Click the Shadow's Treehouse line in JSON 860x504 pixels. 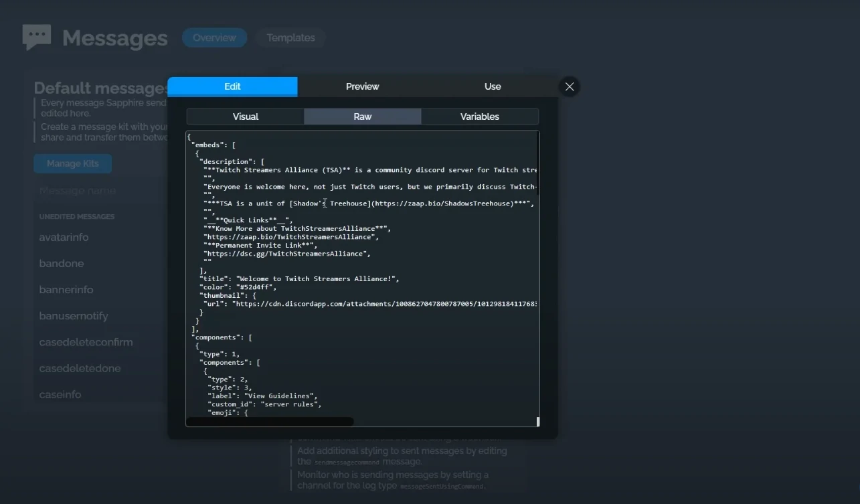point(369,203)
